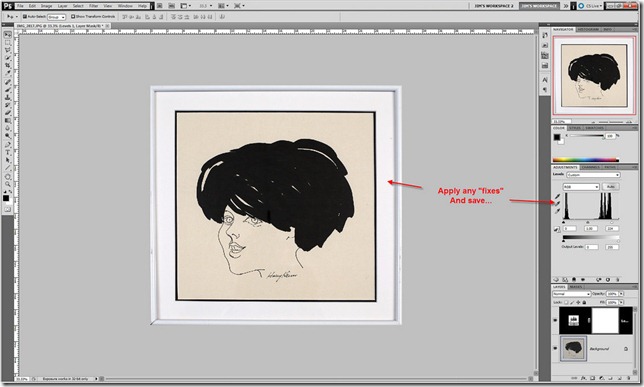
Task: Check Show Transform Controls
Action: pos(73,16)
